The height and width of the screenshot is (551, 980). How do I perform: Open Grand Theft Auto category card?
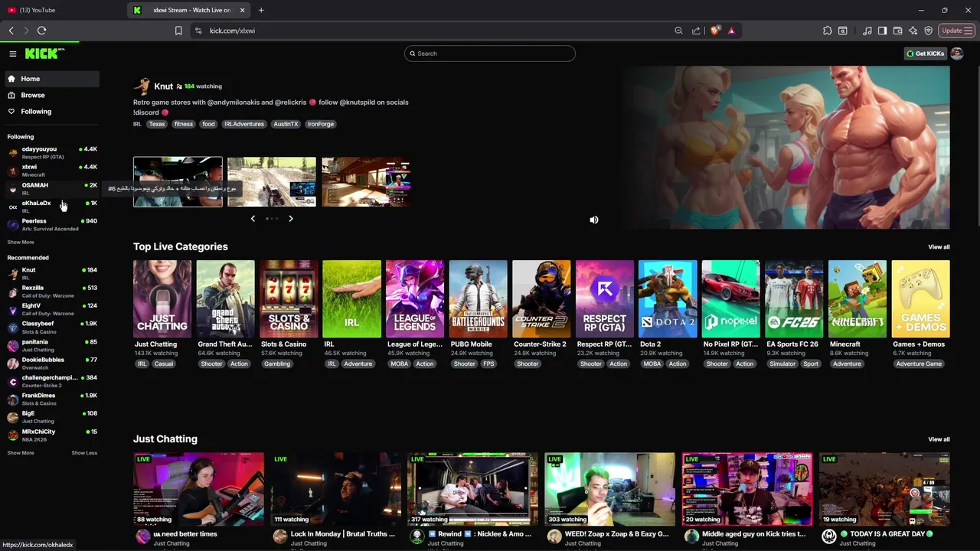tap(225, 299)
